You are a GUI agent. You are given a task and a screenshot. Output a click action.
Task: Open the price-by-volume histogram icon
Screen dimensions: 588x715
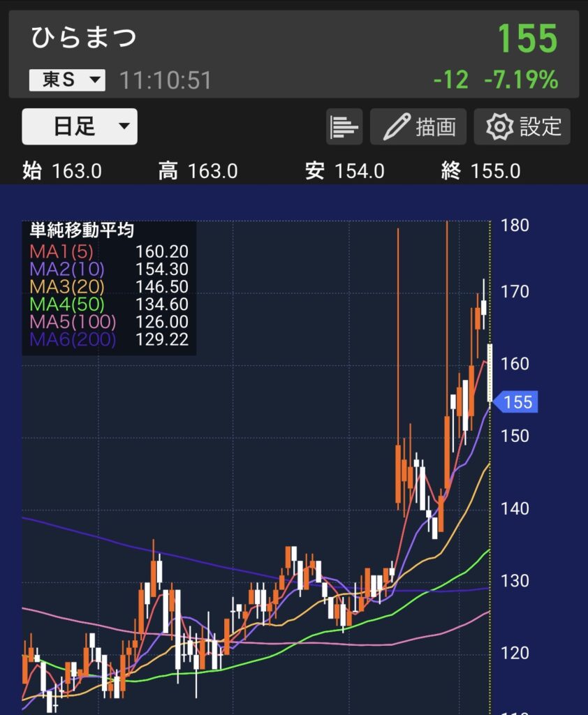344,127
